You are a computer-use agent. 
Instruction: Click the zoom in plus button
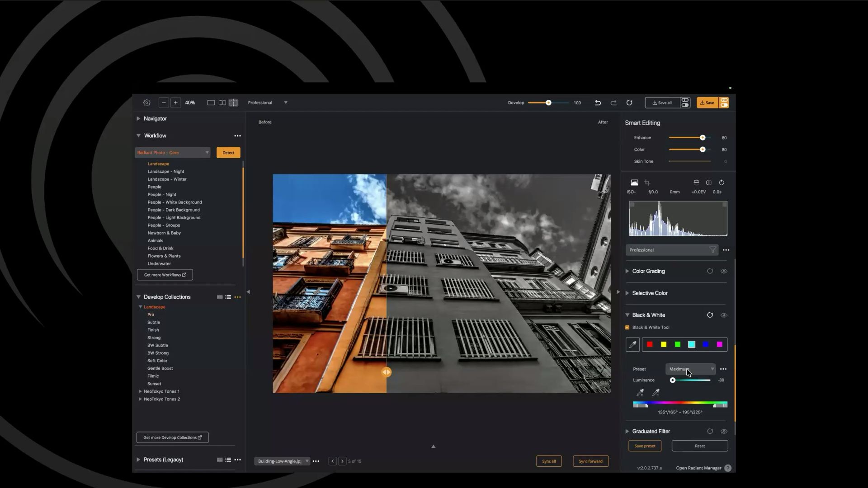point(176,103)
